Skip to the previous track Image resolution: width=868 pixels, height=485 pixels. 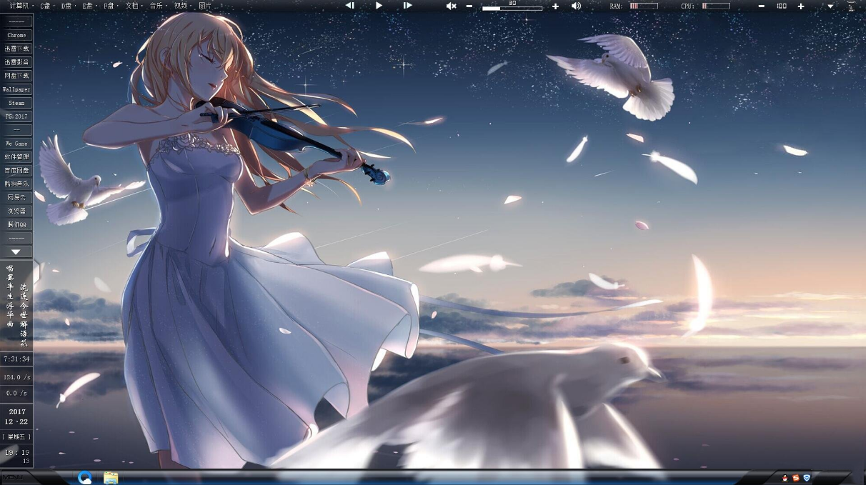pyautogui.click(x=350, y=6)
